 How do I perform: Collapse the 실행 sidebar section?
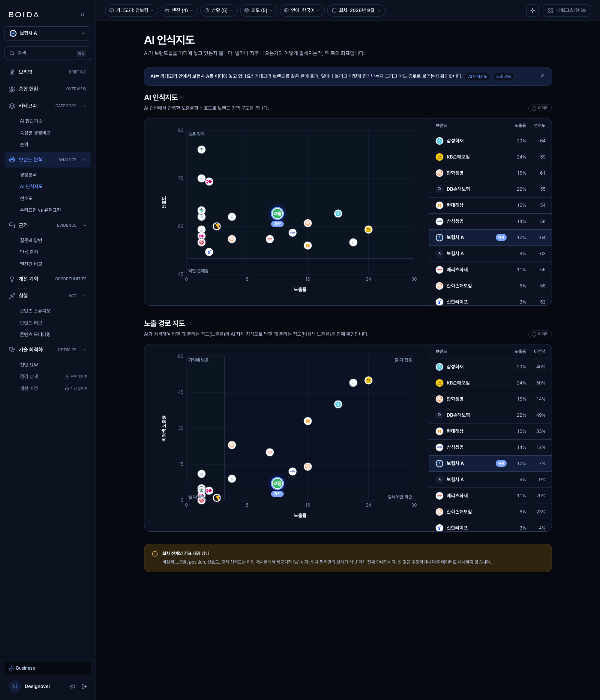[85, 296]
